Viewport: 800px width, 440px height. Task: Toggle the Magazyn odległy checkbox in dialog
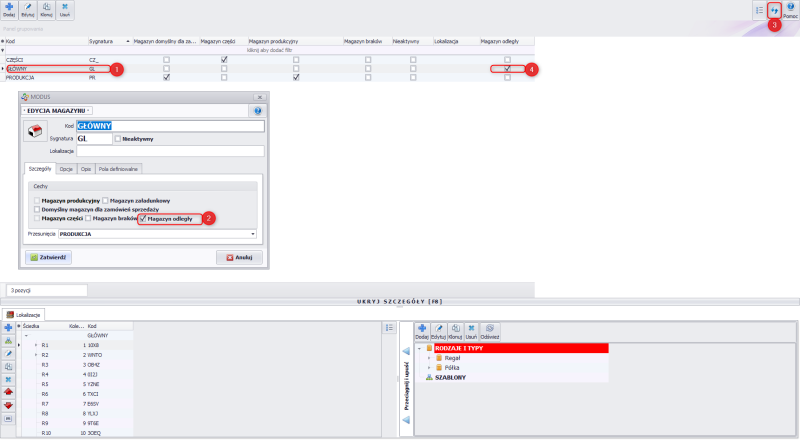[143, 218]
